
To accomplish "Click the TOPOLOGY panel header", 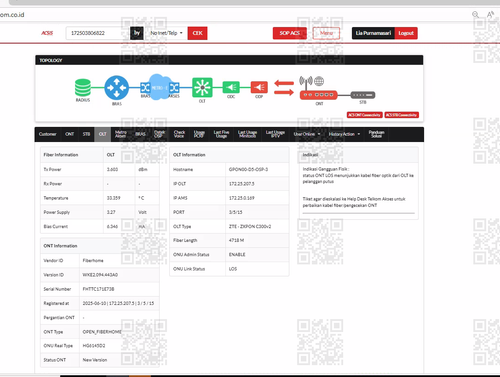I will [x=229, y=60].
